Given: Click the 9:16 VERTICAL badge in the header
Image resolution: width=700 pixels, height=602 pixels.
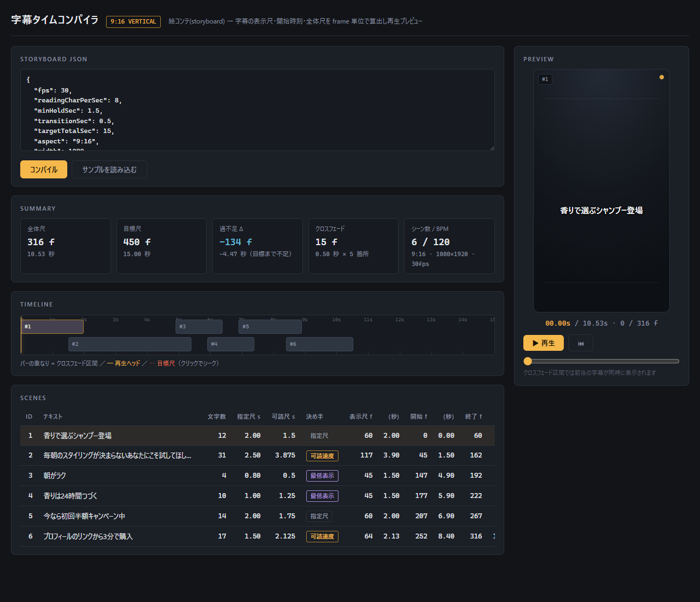Looking at the screenshot, I should [x=133, y=21].
